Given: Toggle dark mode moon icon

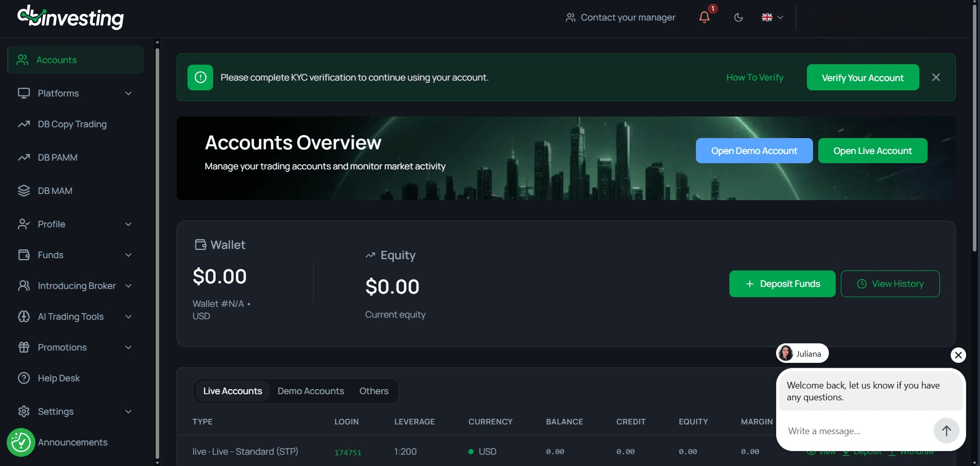Looking at the screenshot, I should pyautogui.click(x=739, y=17).
